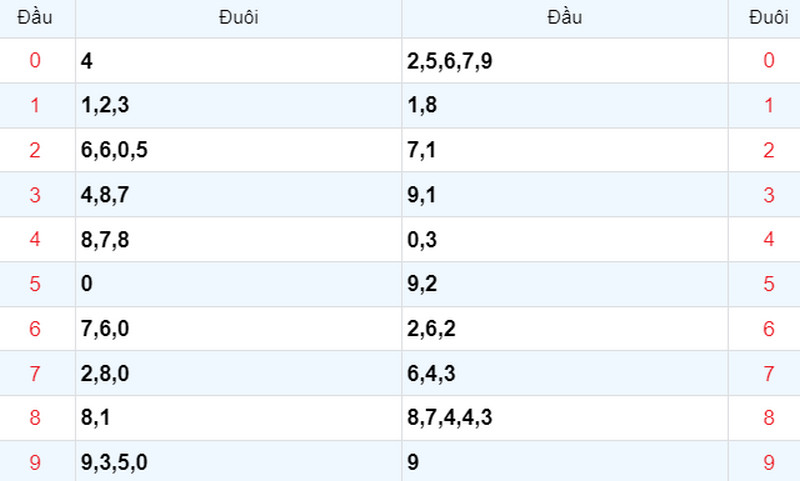This screenshot has height=481, width=800.
Task: Select red tail number 3 in right column
Action: point(768,195)
